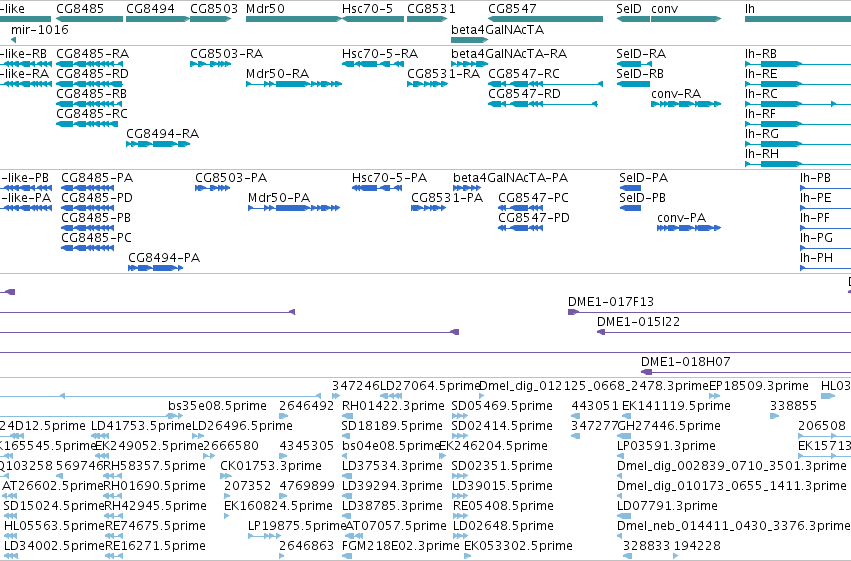
Task: Select beta4GalNAcTA gene label
Action: (498, 29)
